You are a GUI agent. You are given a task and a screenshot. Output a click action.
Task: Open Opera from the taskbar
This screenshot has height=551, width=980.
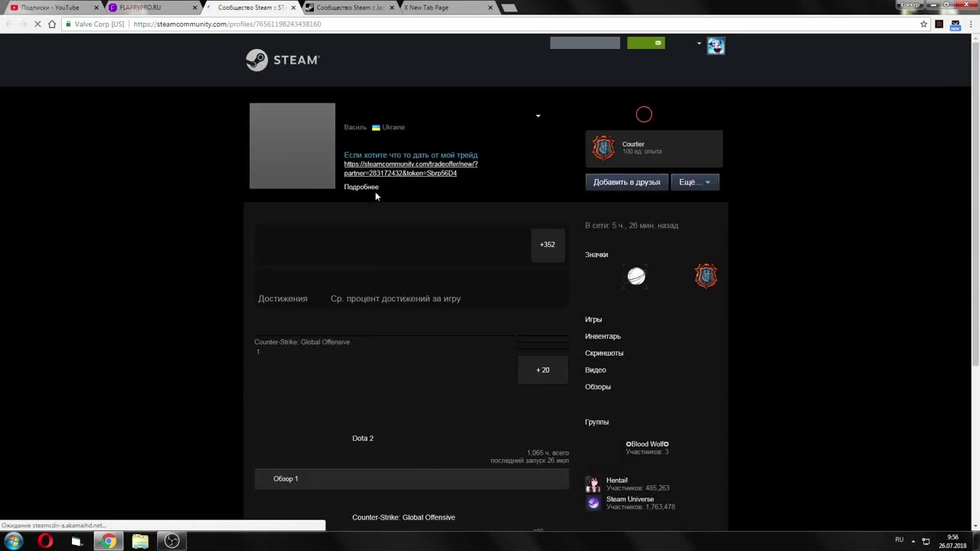[45, 541]
